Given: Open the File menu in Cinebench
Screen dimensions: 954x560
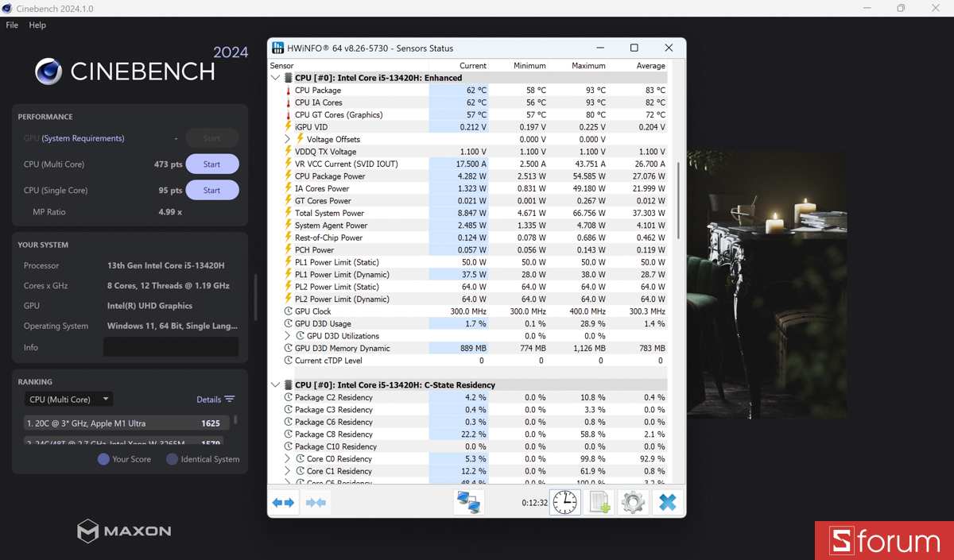Looking at the screenshot, I should click(11, 25).
